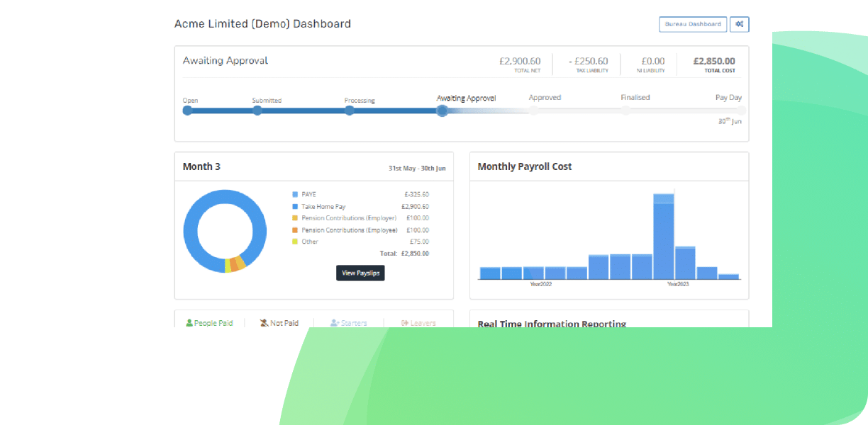Viewport: 868px width, 425px height.
Task: Toggle the Take Home Pay legend swatch
Action: pyautogui.click(x=295, y=206)
